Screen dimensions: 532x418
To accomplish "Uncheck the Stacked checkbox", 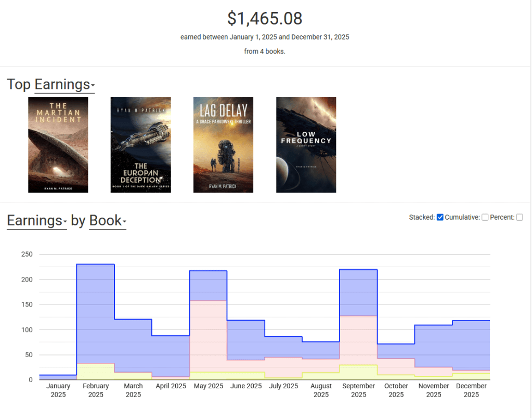I will (x=440, y=218).
